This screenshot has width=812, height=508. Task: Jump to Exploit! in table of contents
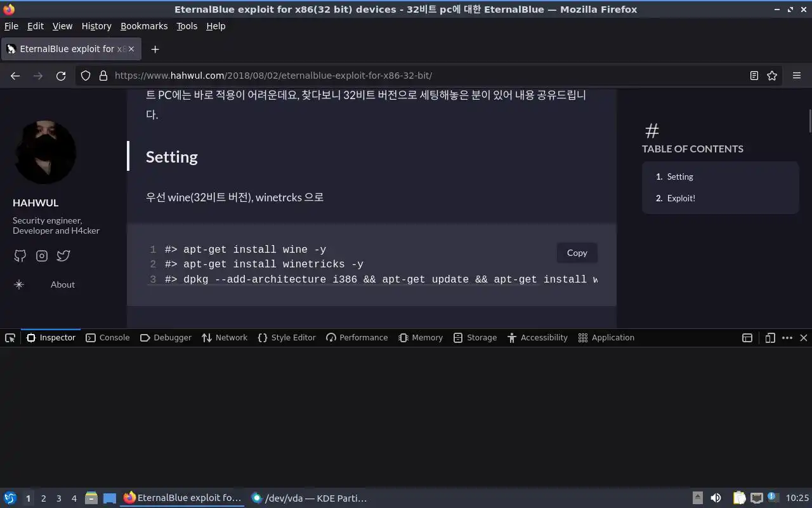pyautogui.click(x=681, y=198)
